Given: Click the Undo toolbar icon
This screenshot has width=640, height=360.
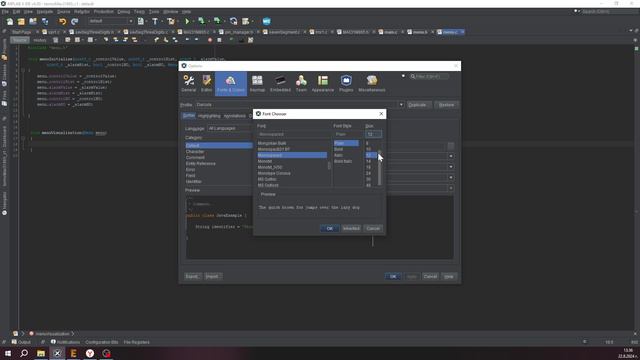Looking at the screenshot, I should pyautogui.click(x=62, y=21).
